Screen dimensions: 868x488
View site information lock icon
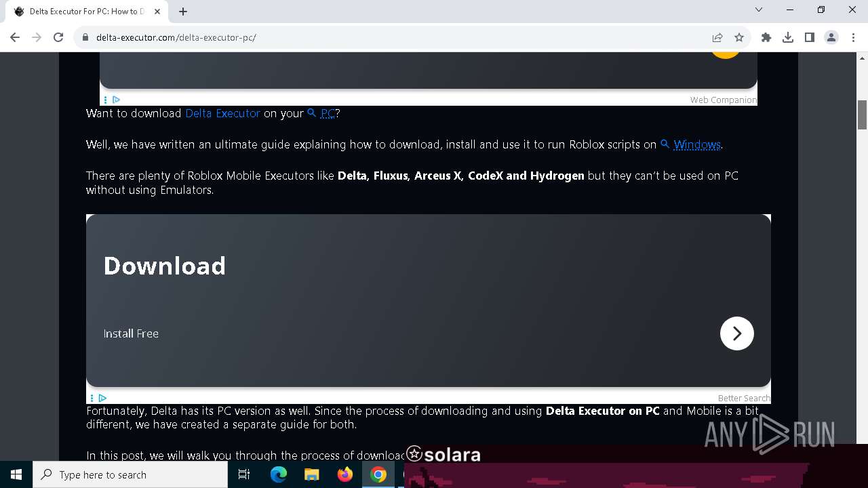click(85, 37)
